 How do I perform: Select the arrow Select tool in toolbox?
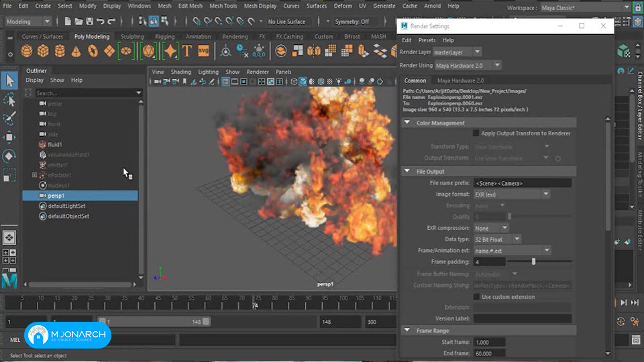9,81
